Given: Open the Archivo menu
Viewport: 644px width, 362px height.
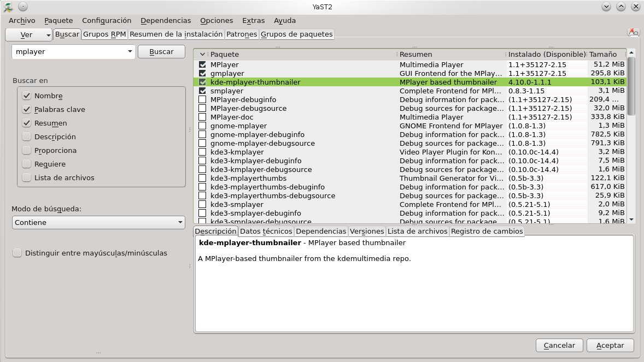Looking at the screenshot, I should click(22, 21).
